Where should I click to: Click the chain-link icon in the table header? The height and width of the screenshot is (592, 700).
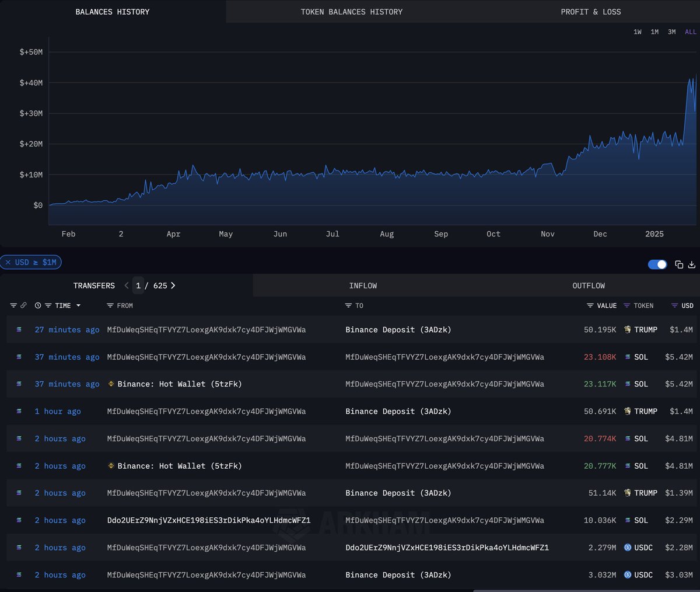23,305
